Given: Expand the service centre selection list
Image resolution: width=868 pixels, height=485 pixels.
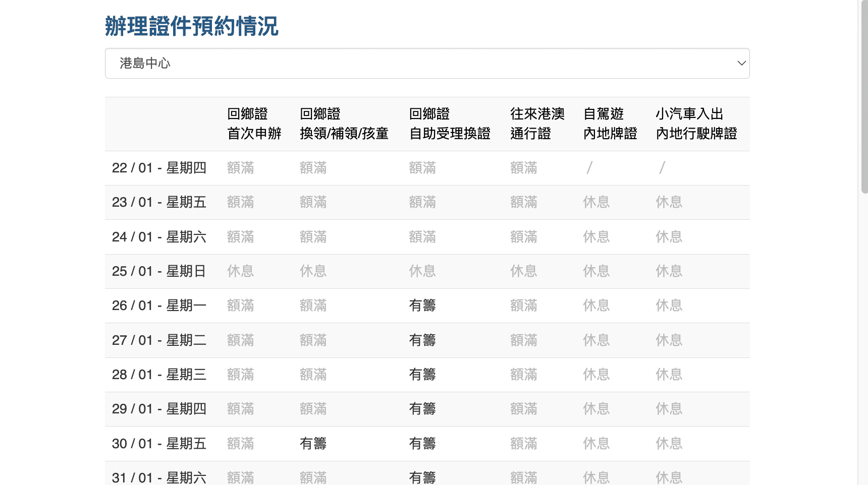Looking at the screenshot, I should tap(427, 63).
